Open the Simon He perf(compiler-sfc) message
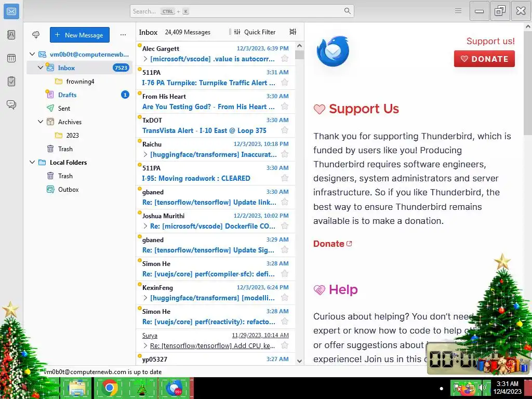 click(216, 269)
